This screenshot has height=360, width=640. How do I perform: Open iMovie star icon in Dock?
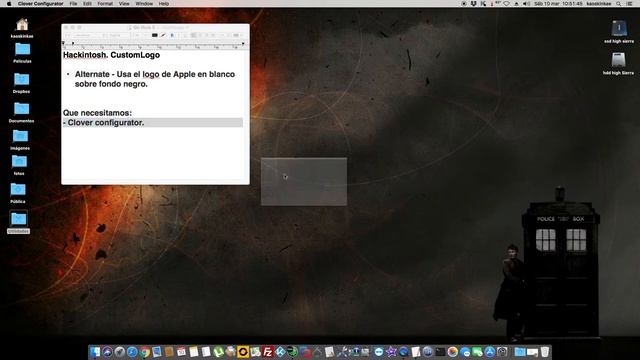pos(391,352)
